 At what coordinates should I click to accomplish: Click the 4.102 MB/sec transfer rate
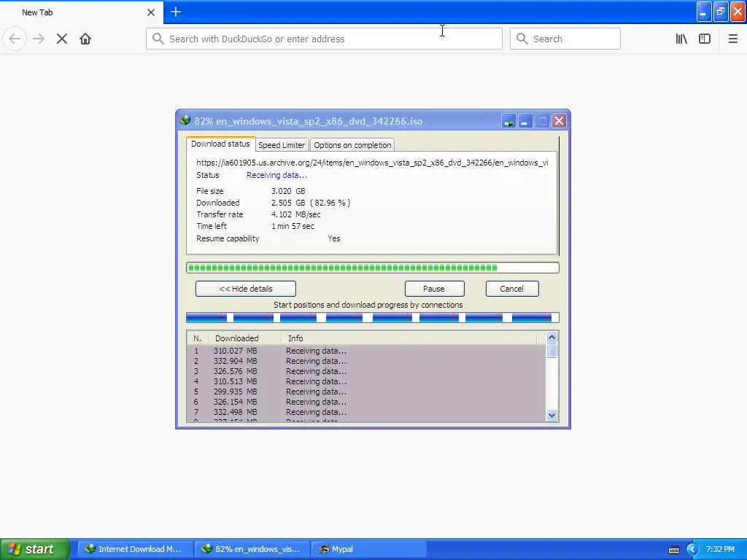[x=296, y=215]
